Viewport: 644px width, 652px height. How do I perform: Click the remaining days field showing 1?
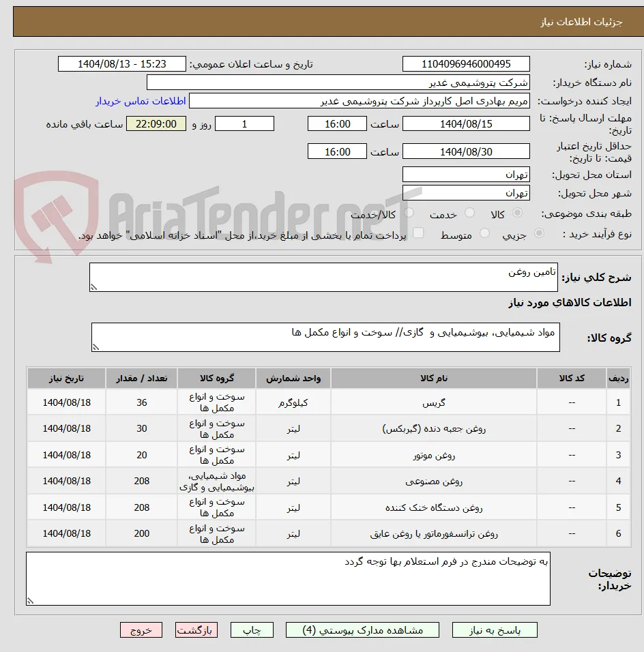point(245,123)
